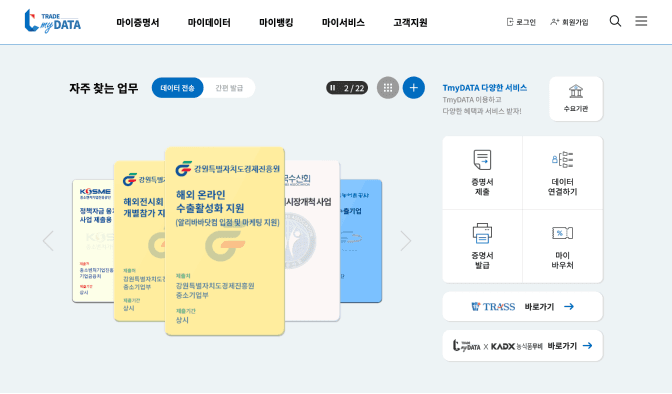Click the 로그인 link

(x=521, y=22)
